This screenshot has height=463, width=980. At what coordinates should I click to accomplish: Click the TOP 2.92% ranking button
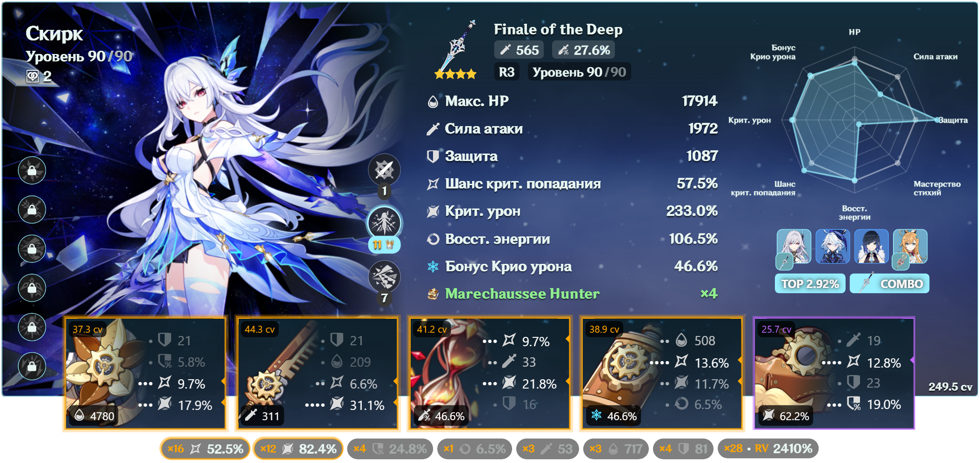coord(810,284)
